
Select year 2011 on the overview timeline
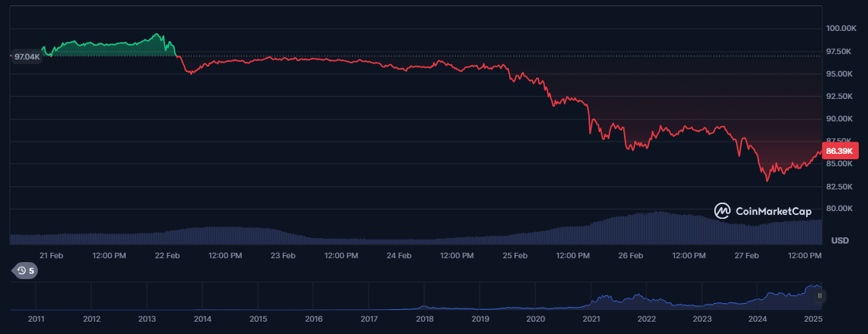36,319
